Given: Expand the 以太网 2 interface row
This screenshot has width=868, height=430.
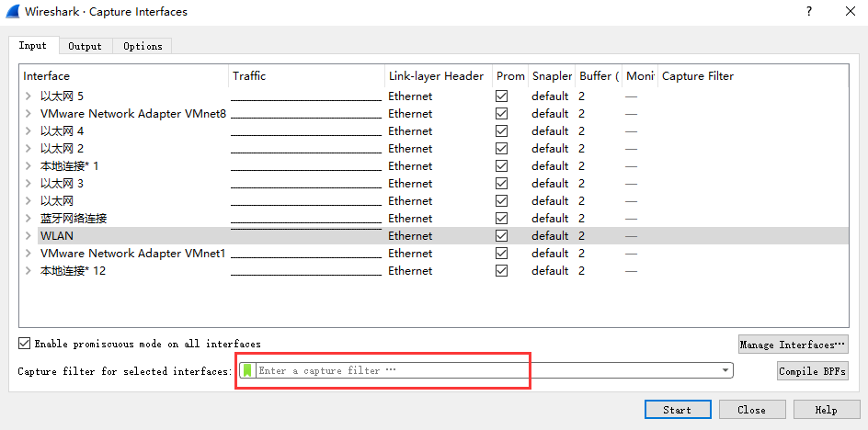Looking at the screenshot, I should [29, 148].
